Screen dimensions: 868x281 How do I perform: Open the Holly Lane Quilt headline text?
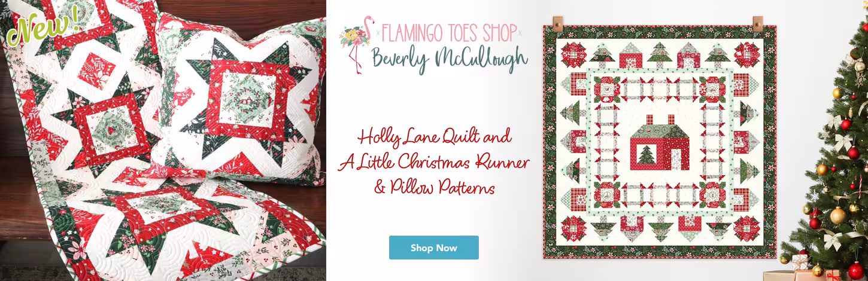coord(435,138)
